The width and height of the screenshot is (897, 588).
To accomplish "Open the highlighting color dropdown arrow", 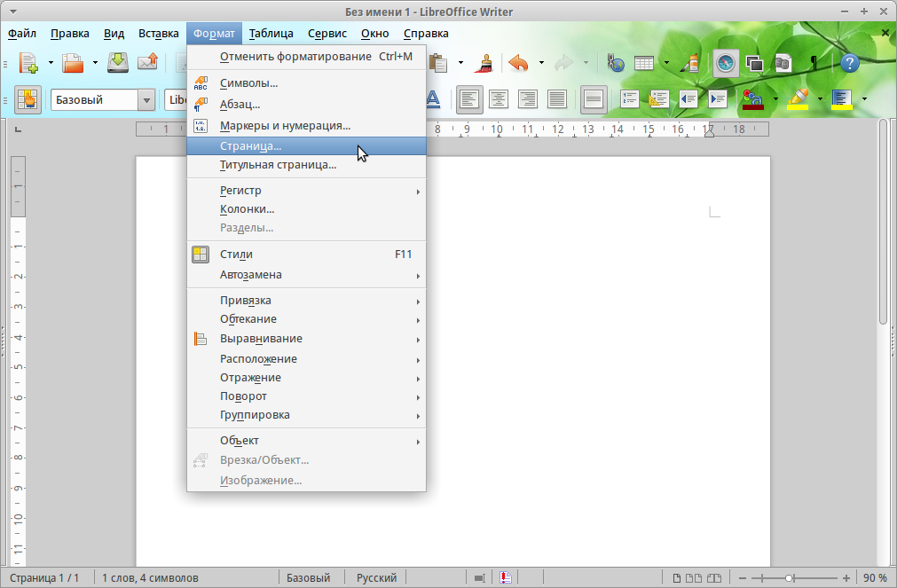I will click(x=820, y=99).
